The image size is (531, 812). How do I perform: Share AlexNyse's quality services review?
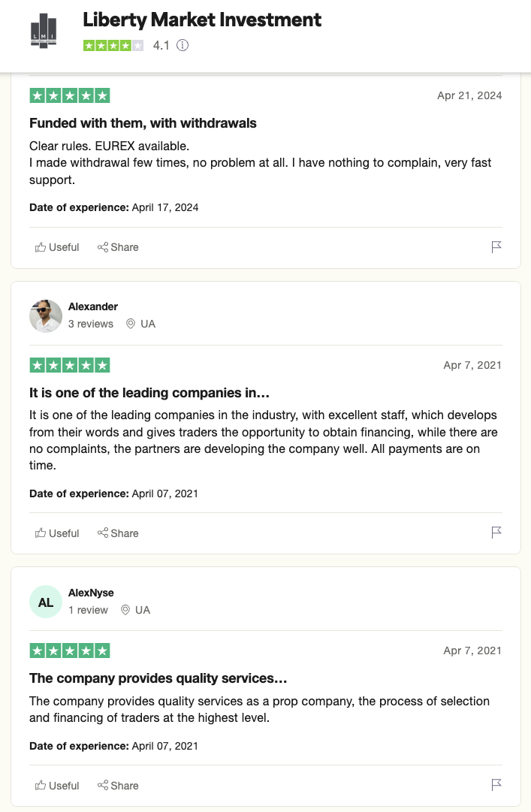[118, 786]
